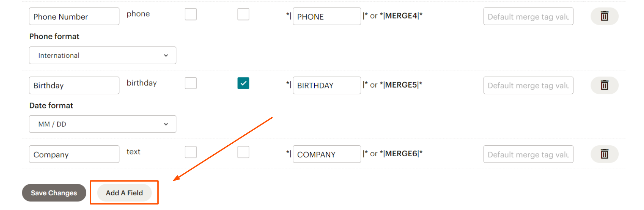Screen dimensions: 644x210
Task: Toggle first checkbox in Phone Number row
Action: pos(191,14)
